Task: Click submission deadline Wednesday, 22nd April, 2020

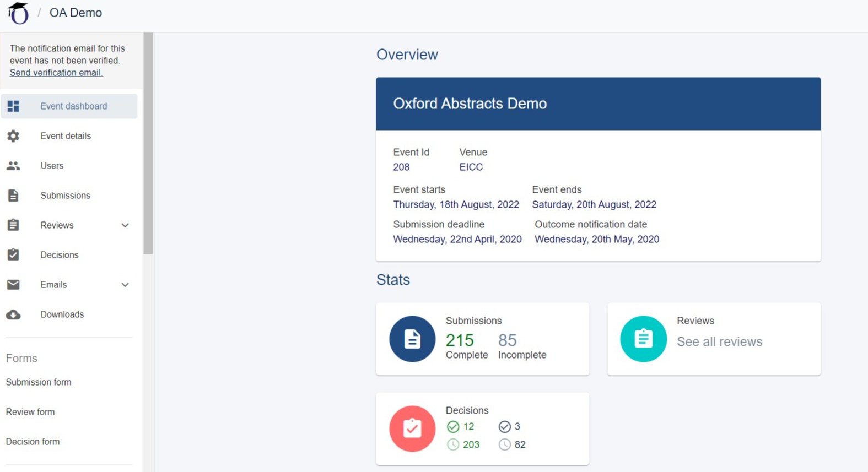Action: click(457, 239)
